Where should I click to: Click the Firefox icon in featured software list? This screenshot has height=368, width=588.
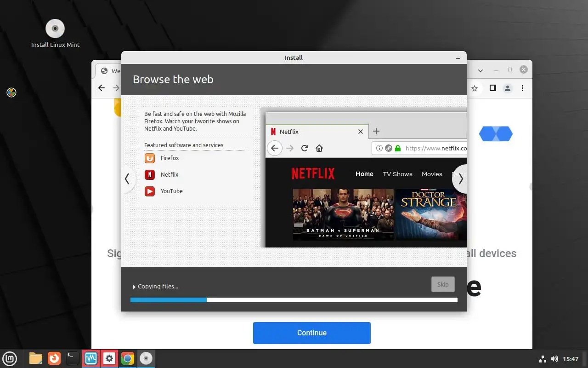pyautogui.click(x=150, y=158)
